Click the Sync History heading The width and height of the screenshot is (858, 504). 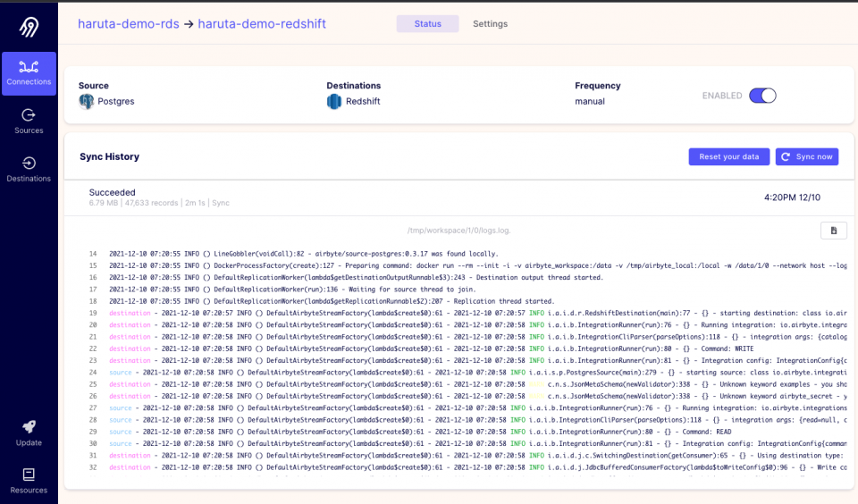point(109,156)
